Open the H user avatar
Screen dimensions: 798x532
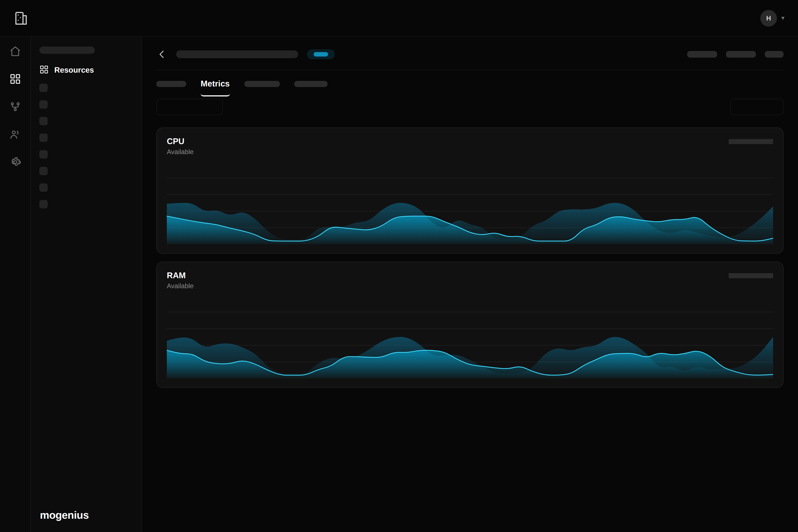click(x=768, y=18)
